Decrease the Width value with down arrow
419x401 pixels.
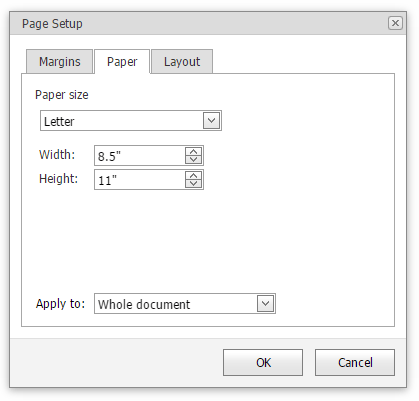[194, 160]
